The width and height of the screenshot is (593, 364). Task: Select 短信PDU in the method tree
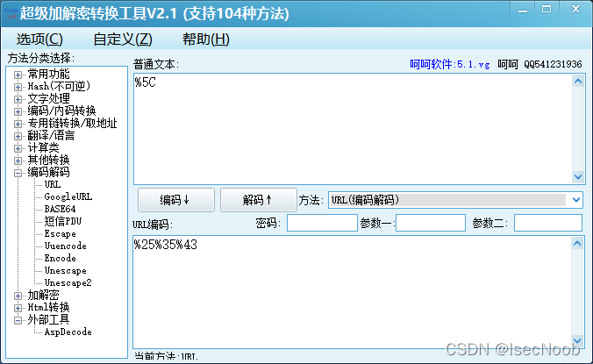tap(63, 221)
